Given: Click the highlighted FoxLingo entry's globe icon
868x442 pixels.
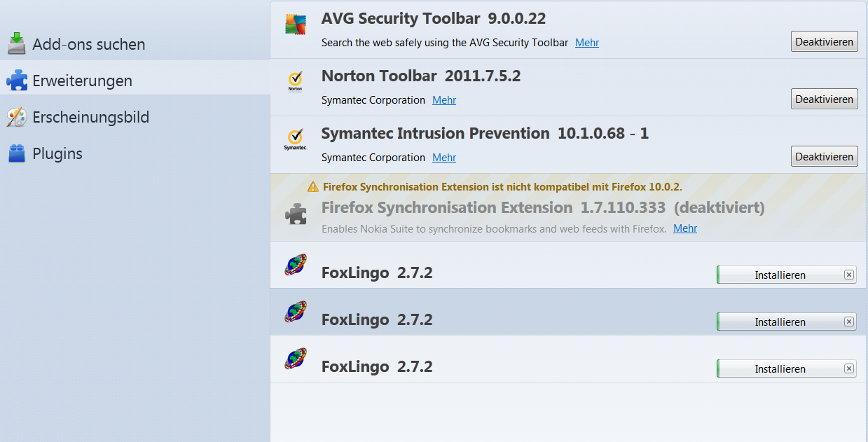Looking at the screenshot, I should 296,312.
